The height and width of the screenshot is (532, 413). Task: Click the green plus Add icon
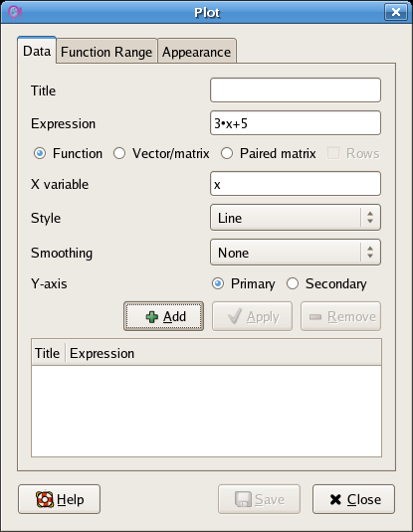pyautogui.click(x=152, y=317)
